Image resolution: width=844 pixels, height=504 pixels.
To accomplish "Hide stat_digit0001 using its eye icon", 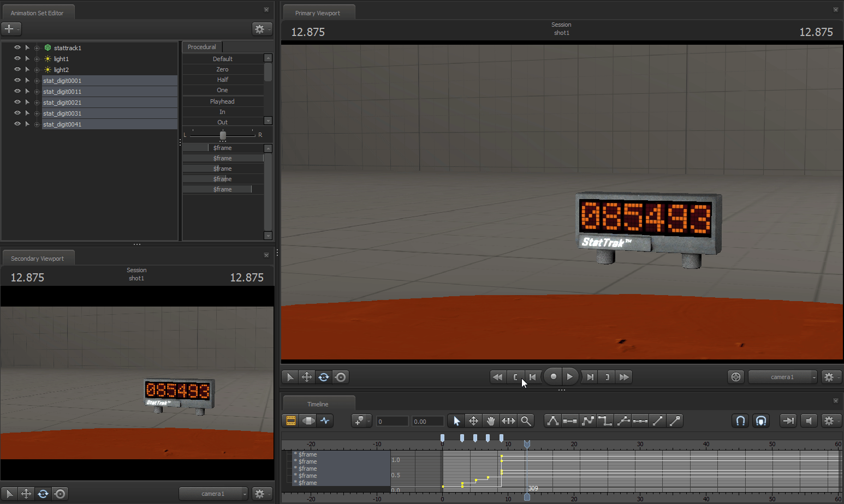I will click(x=17, y=80).
